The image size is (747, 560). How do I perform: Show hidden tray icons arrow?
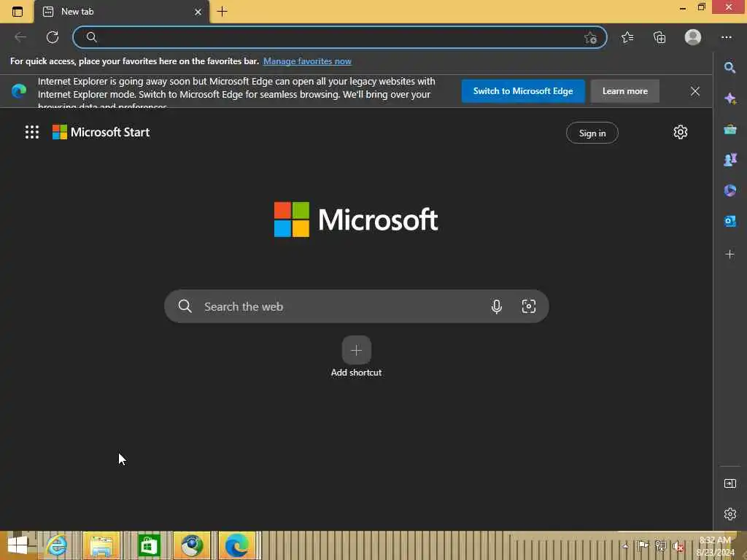[625, 545]
